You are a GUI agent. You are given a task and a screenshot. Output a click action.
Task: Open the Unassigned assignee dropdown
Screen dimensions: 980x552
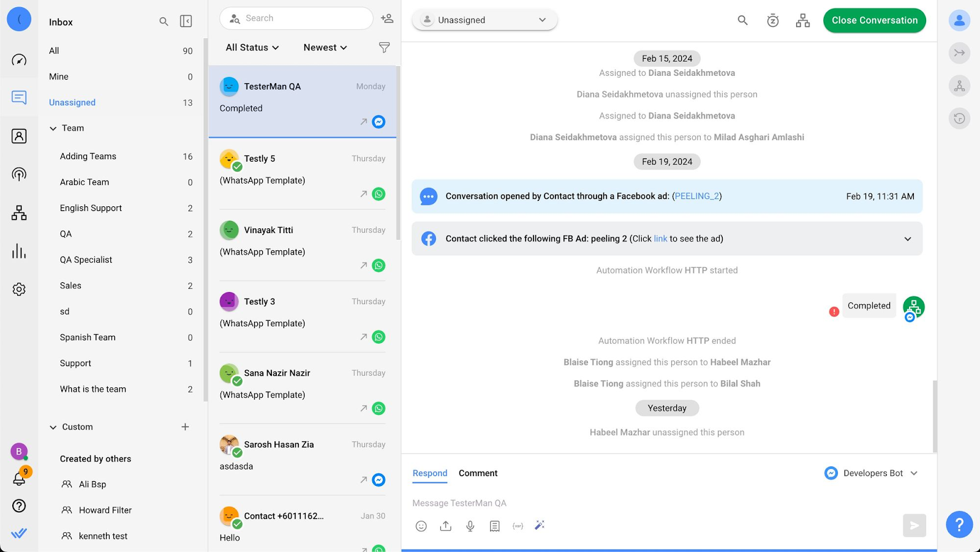click(x=484, y=20)
